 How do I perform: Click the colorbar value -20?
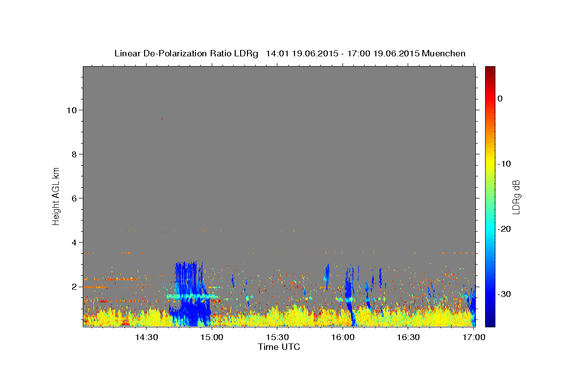click(505, 229)
